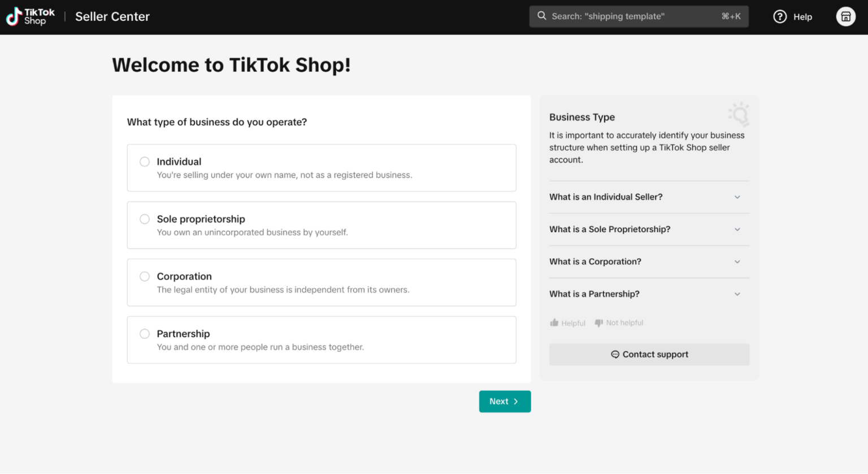Click the magnifying glass search icon
Image resolution: width=868 pixels, height=474 pixels.
pyautogui.click(x=541, y=16)
